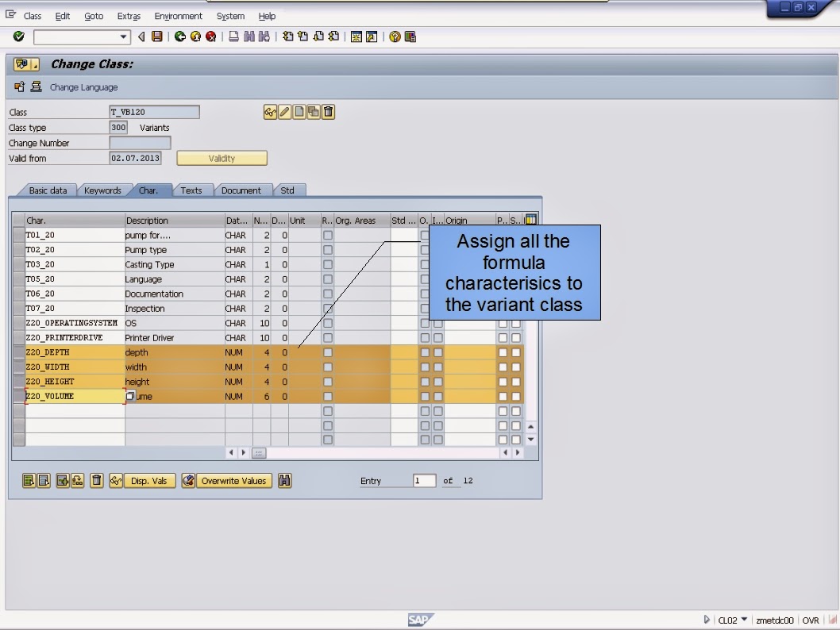Click the Validity button
Screen dimensions: 840x630
click(x=222, y=159)
